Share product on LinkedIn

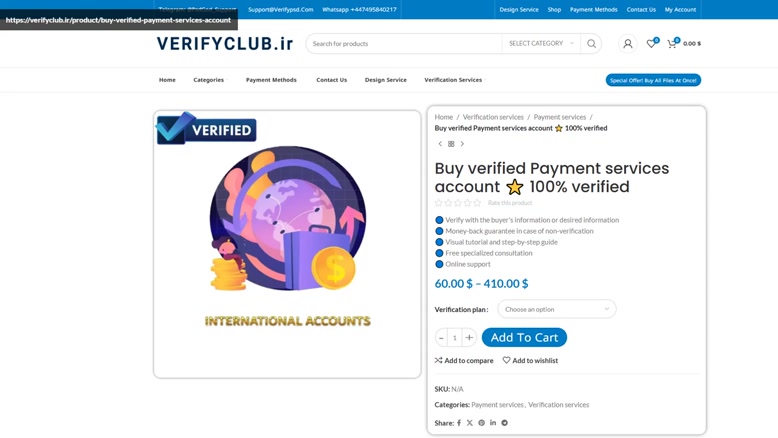pyautogui.click(x=493, y=423)
